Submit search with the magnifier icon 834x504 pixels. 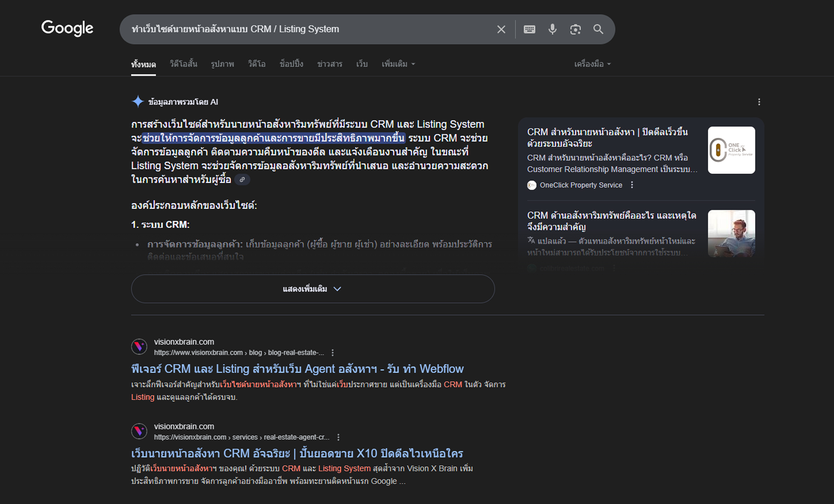click(598, 29)
